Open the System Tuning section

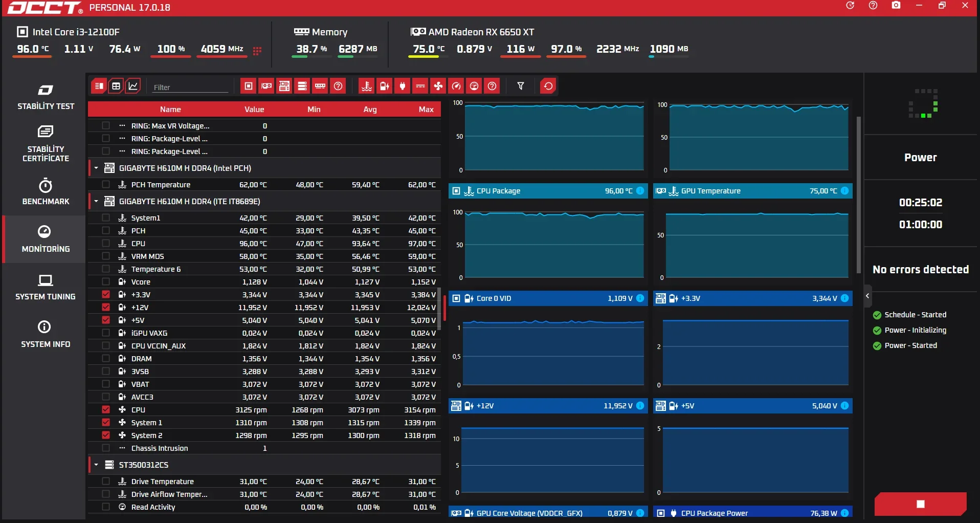[x=46, y=287]
